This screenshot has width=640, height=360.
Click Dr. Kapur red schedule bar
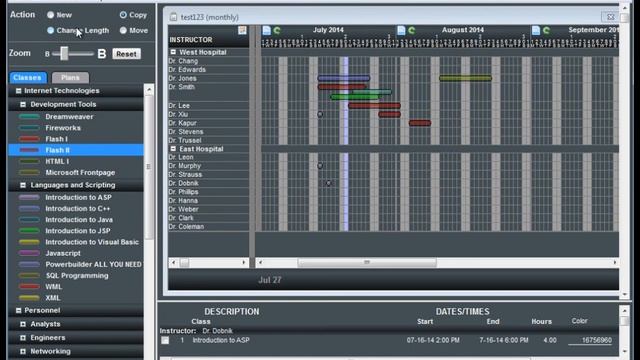tap(420, 123)
